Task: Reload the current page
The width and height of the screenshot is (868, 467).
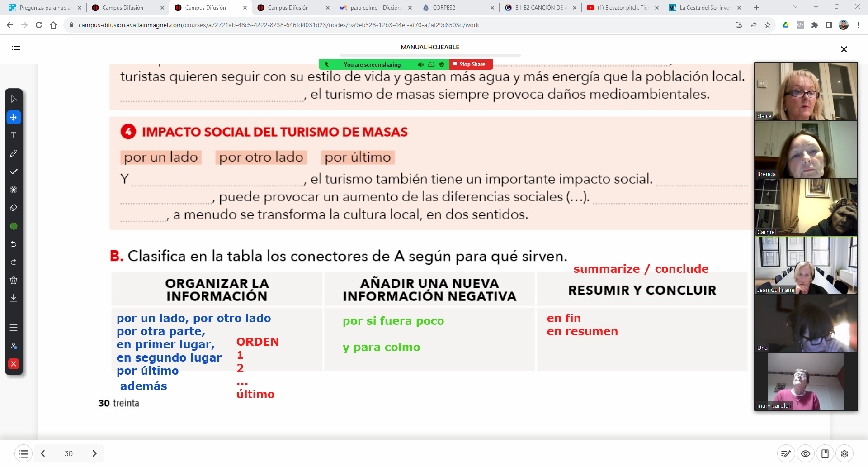Action: pyautogui.click(x=39, y=25)
